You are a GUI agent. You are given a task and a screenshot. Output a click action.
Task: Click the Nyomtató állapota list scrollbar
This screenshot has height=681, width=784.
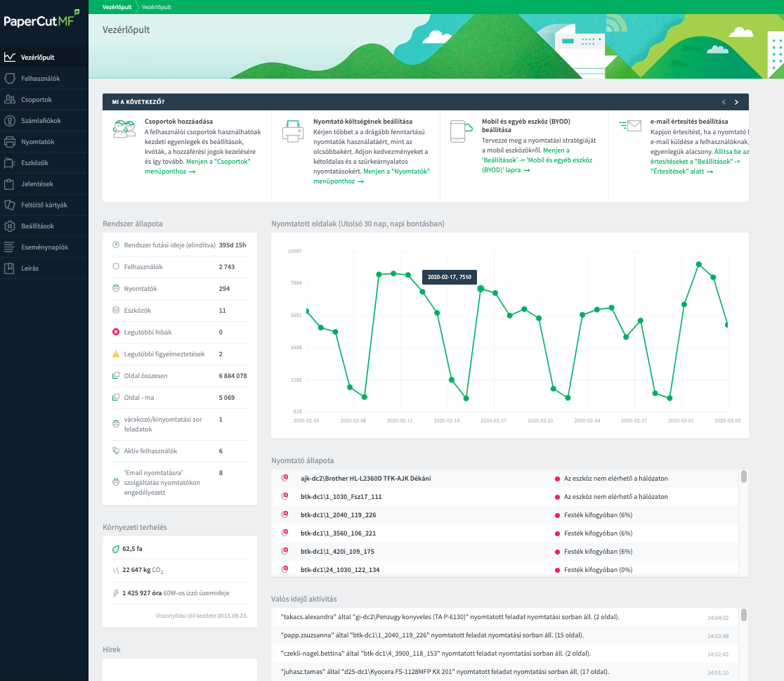pos(743,477)
